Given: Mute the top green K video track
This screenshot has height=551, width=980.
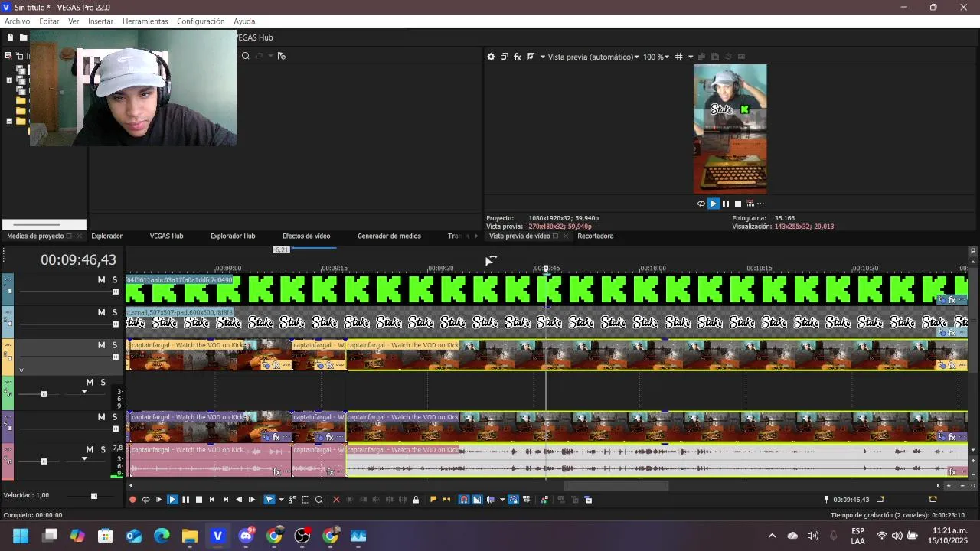Looking at the screenshot, I should pyautogui.click(x=101, y=280).
